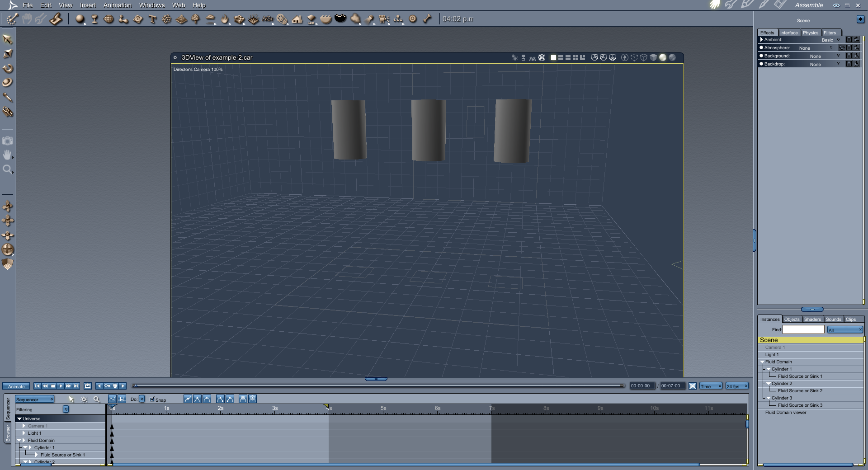
Task: Click the Find input field
Action: [x=803, y=330]
